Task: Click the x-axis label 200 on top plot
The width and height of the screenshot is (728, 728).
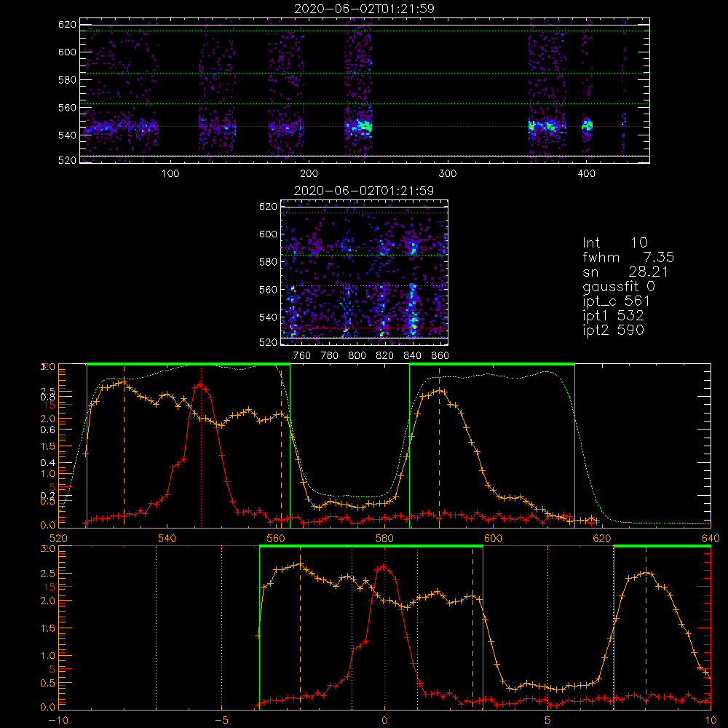Action: coord(309,174)
